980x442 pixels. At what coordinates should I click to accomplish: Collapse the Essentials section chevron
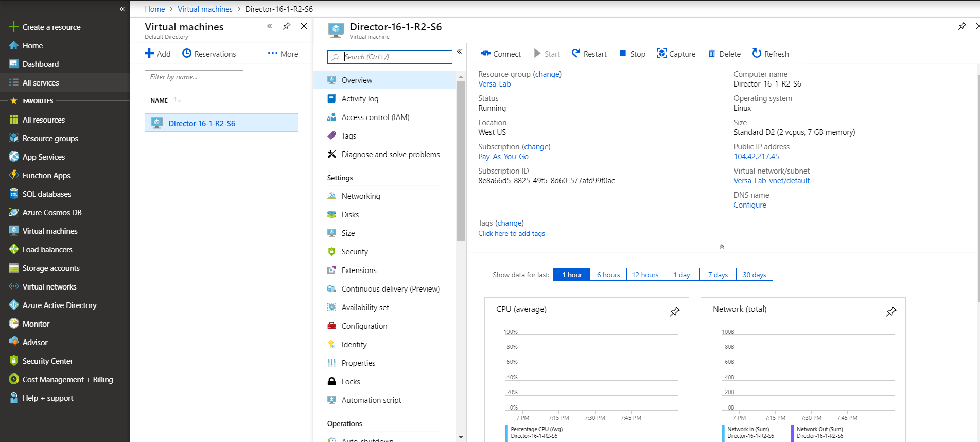(722, 247)
